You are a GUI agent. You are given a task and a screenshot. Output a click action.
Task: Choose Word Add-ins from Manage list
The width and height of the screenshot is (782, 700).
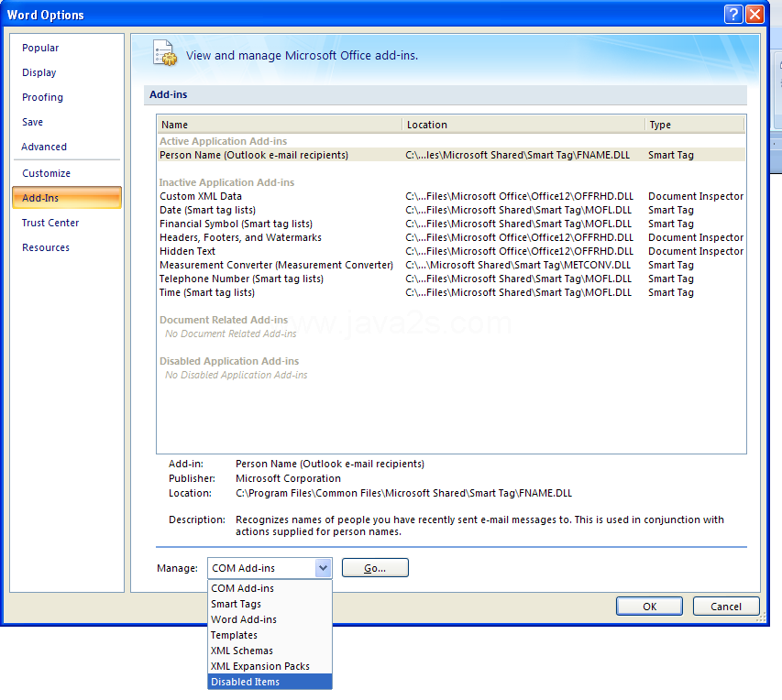[x=270, y=619]
